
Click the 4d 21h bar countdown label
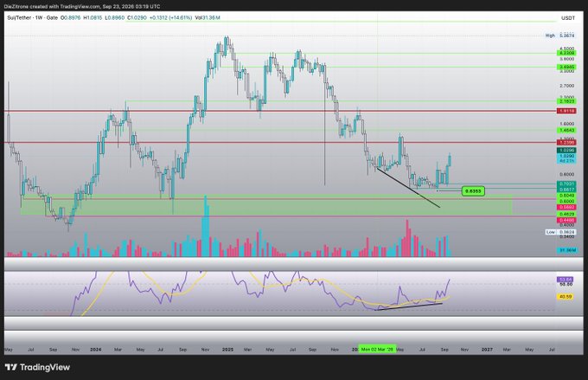pyautogui.click(x=566, y=161)
